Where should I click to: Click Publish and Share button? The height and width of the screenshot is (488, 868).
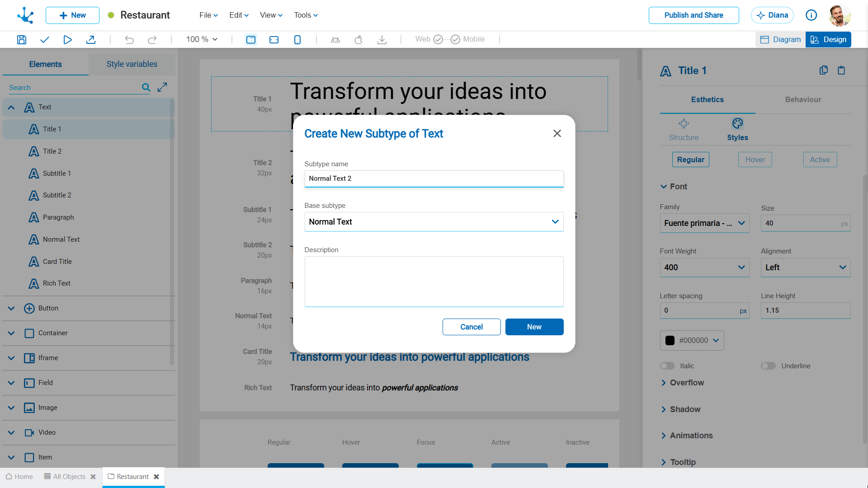coord(694,15)
